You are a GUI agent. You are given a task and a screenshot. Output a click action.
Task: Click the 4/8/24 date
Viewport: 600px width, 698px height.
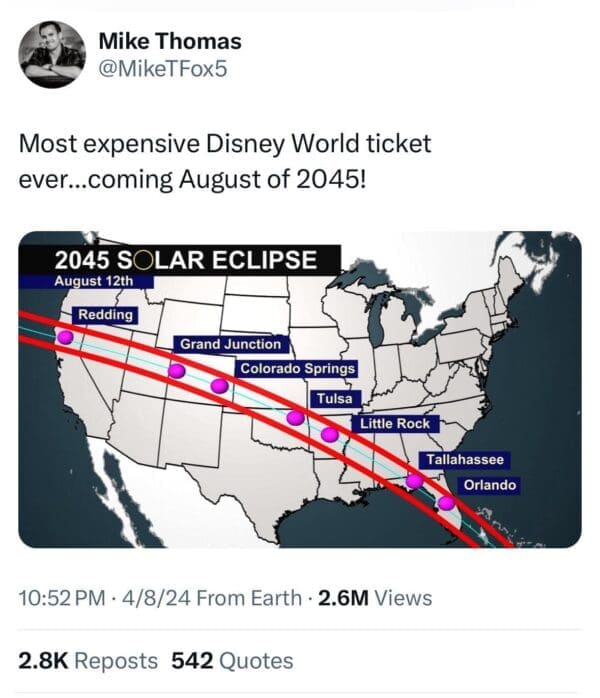(155, 598)
